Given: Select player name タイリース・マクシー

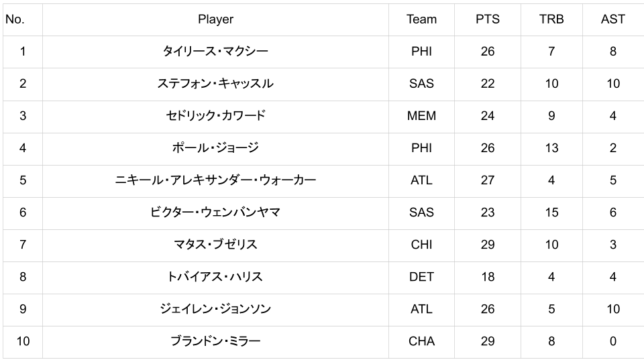Looking at the screenshot, I should click(215, 52).
